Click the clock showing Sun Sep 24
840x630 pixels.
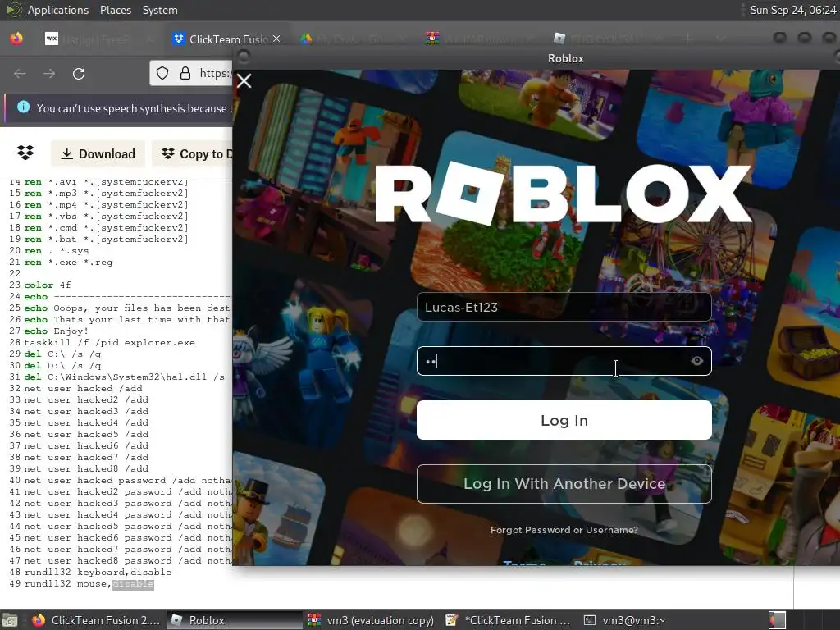point(793,10)
